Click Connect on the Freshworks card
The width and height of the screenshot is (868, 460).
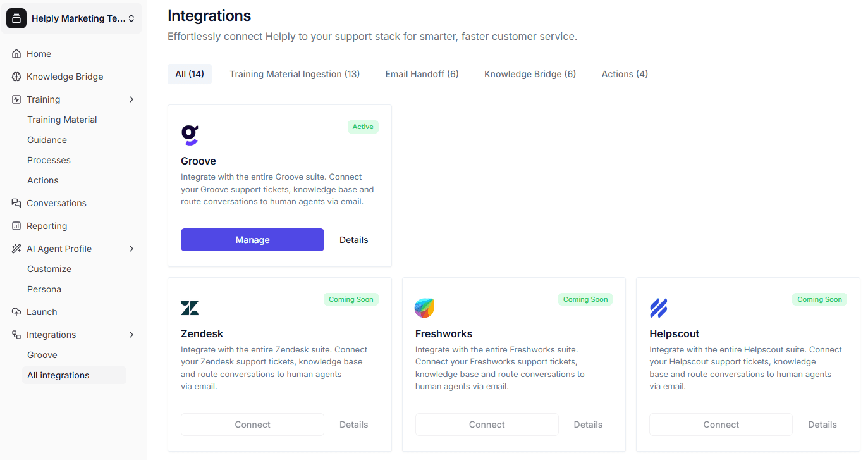coord(486,424)
